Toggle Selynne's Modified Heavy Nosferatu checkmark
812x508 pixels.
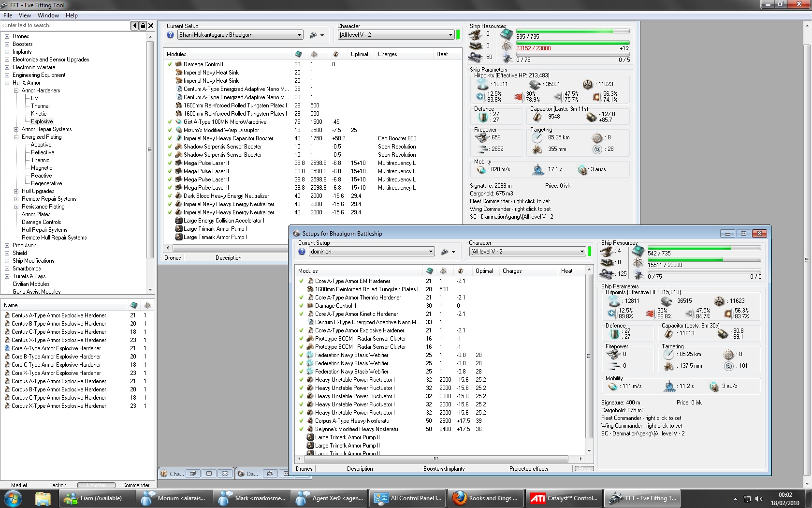pyautogui.click(x=302, y=429)
